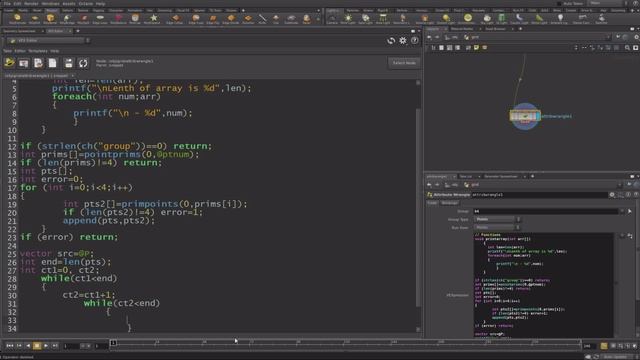The width and height of the screenshot is (640, 360).
Task: Select the PolyExtrude shelf tool
Action: click(17, 19)
